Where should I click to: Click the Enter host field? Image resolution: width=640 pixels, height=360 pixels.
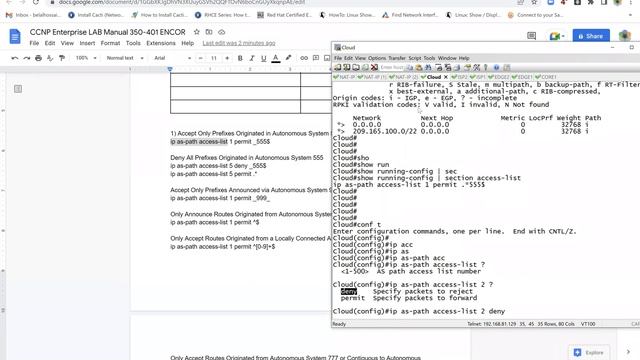pyautogui.click(x=392, y=67)
